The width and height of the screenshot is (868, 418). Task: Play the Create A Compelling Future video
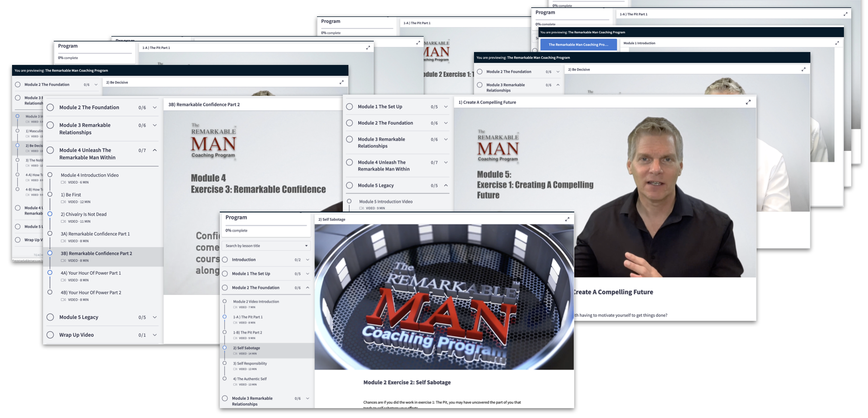(605, 192)
